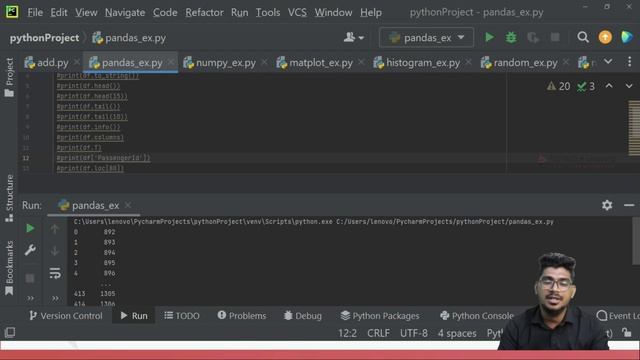The height and width of the screenshot is (360, 640).
Task: Click the 3 typos checkmark indicator
Action: [586, 86]
